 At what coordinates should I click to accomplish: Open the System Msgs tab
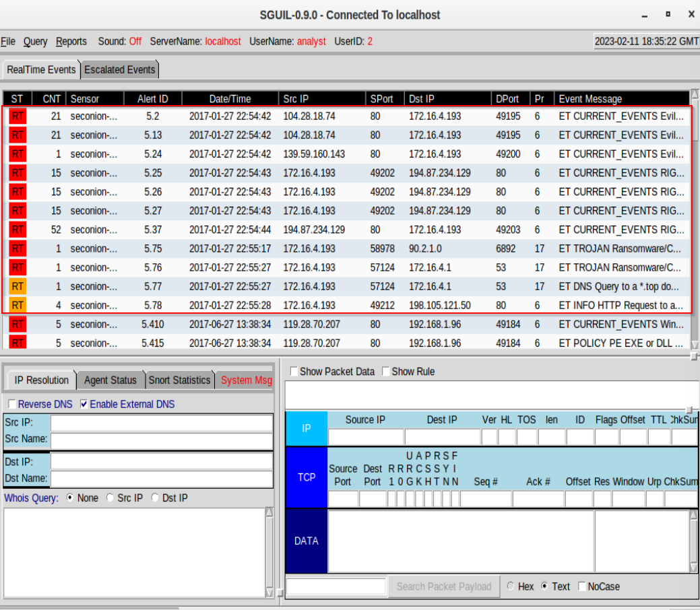tap(246, 380)
